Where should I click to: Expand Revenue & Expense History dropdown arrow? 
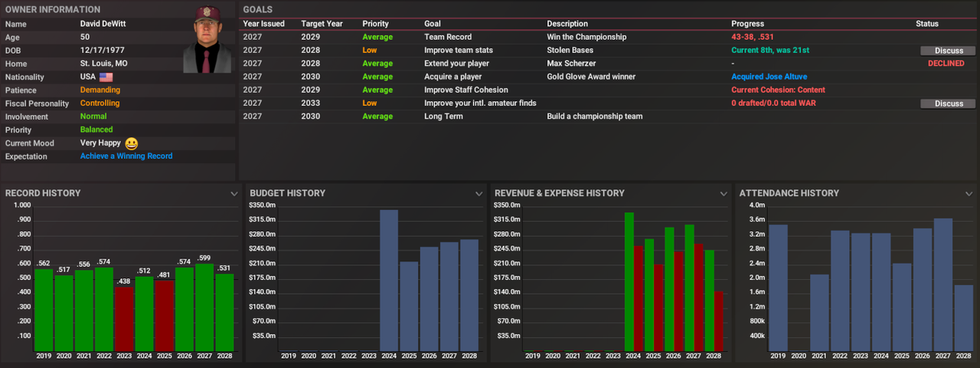(x=724, y=194)
